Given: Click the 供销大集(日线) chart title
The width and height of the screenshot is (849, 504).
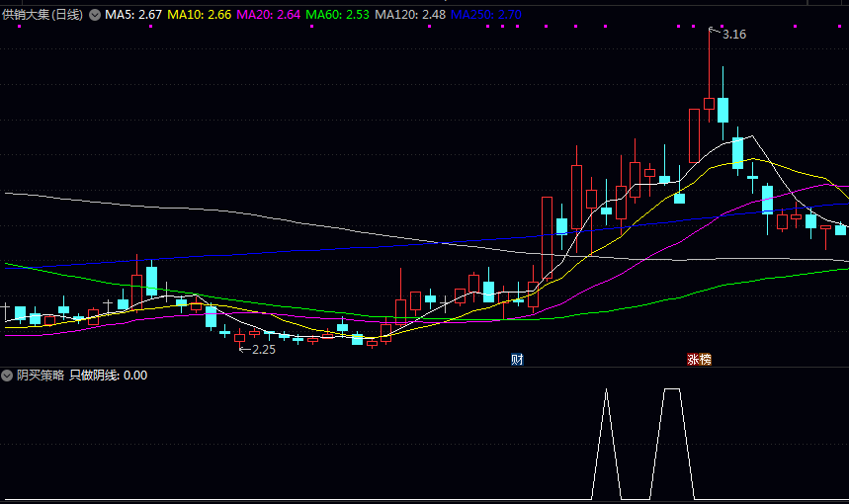Looking at the screenshot, I should (43, 15).
